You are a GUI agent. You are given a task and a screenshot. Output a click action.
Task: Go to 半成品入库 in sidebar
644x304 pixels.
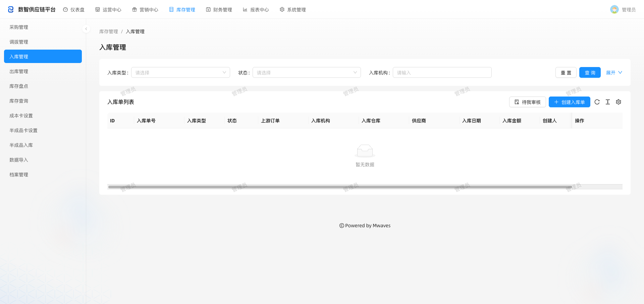(x=43, y=145)
